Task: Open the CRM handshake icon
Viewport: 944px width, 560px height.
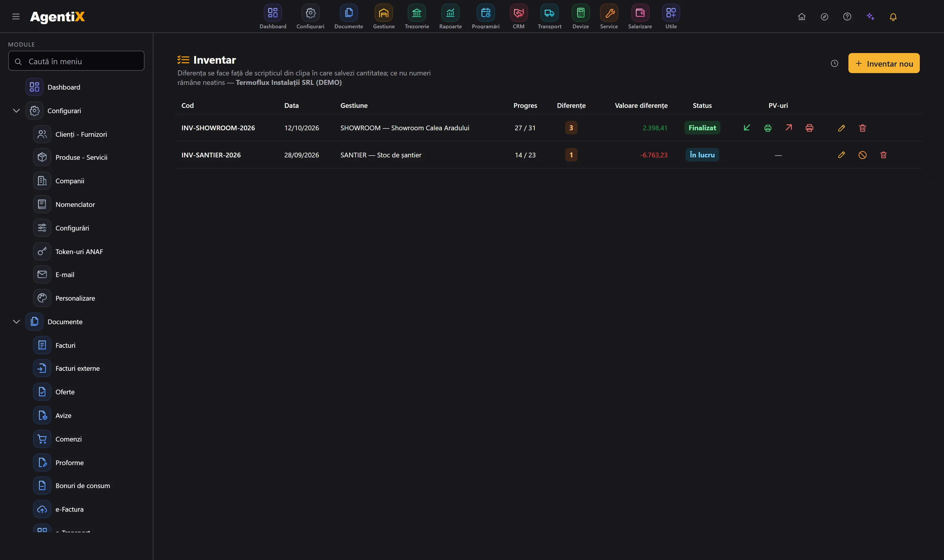Action: coord(518,13)
